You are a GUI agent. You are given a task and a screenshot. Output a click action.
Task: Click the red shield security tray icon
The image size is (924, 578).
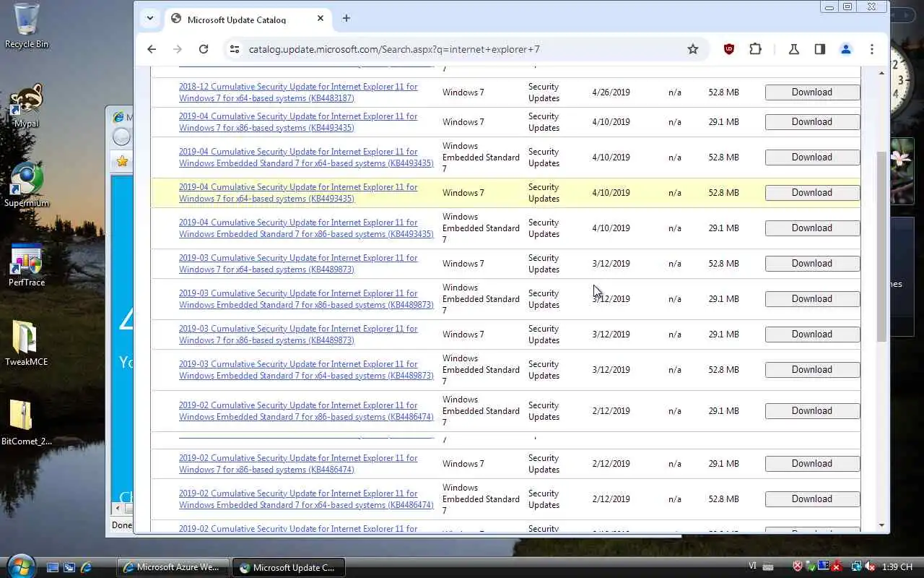(x=798, y=567)
